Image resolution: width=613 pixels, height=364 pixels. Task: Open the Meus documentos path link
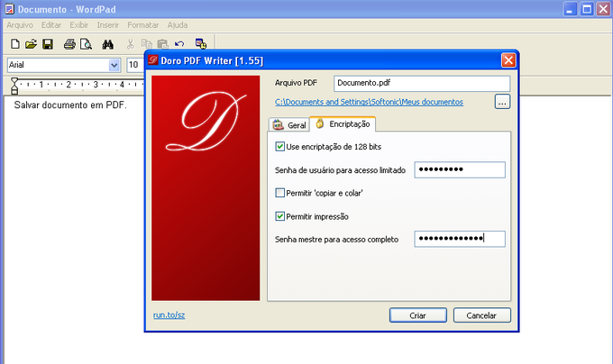coord(369,102)
